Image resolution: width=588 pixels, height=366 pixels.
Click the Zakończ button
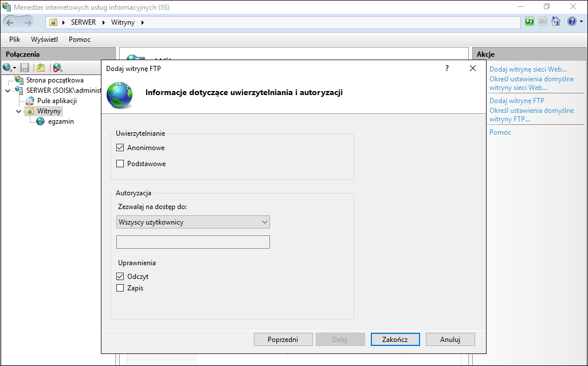click(395, 340)
